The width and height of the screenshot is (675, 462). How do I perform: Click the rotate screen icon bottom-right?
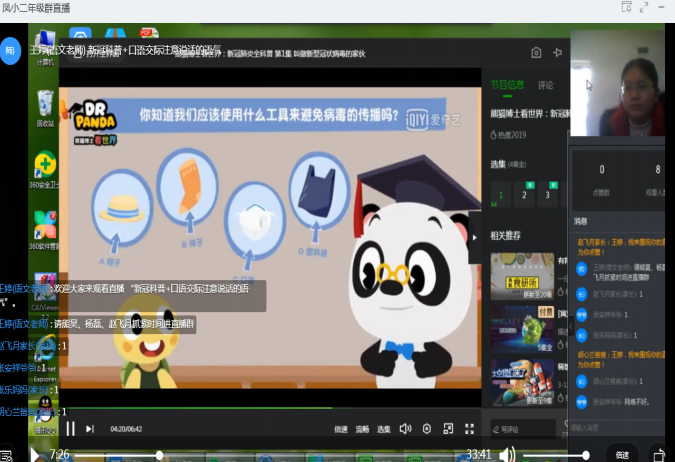click(659, 455)
